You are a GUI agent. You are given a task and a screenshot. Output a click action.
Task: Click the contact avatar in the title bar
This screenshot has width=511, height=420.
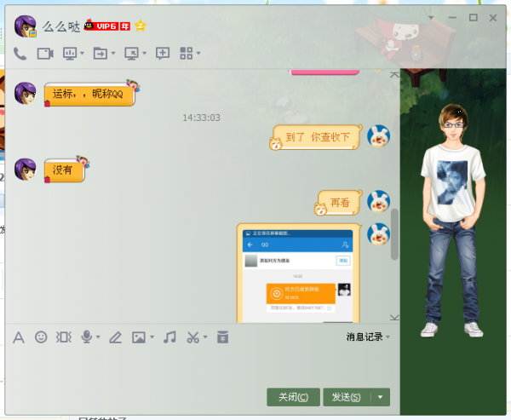click(x=25, y=26)
